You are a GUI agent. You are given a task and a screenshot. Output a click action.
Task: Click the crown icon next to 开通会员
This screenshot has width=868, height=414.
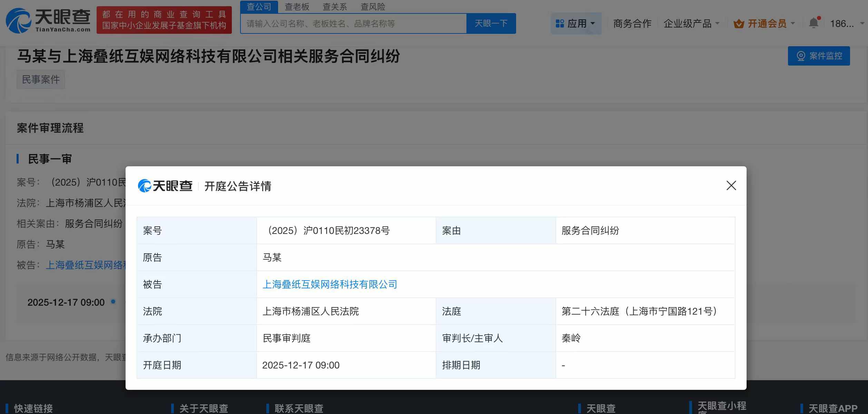click(739, 23)
